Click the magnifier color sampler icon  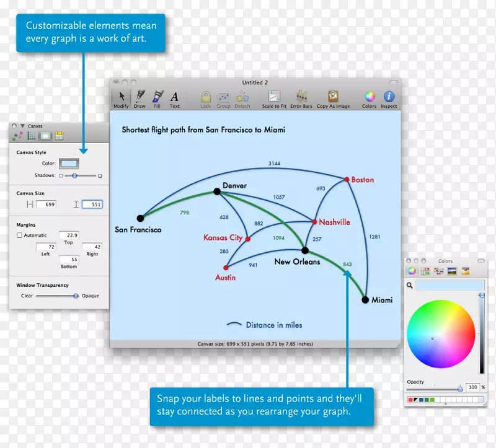pos(410,286)
